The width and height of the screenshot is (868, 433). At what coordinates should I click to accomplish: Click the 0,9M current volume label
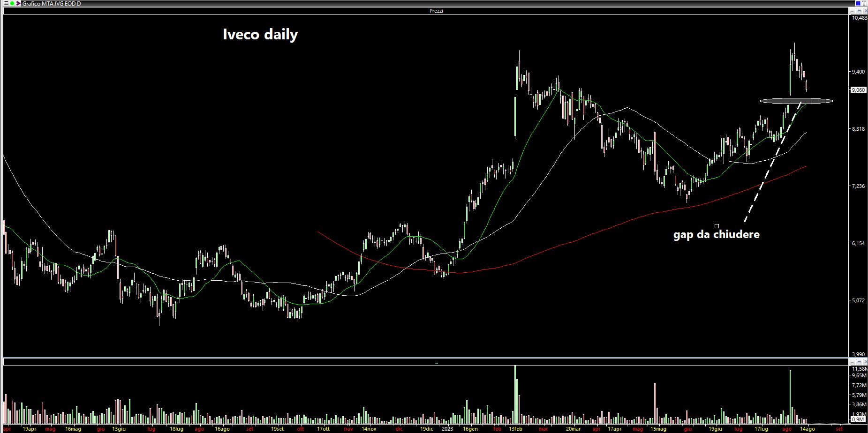tap(858, 419)
